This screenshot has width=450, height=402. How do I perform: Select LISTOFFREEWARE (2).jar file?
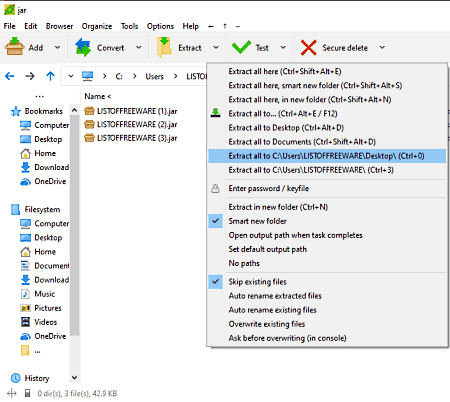[x=131, y=124]
